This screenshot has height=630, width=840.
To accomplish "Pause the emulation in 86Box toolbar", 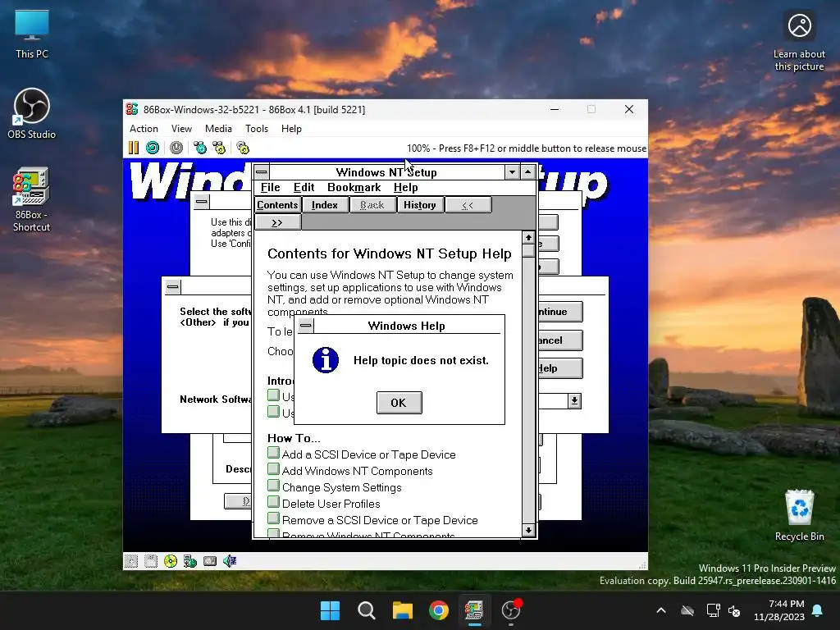I will click(134, 148).
